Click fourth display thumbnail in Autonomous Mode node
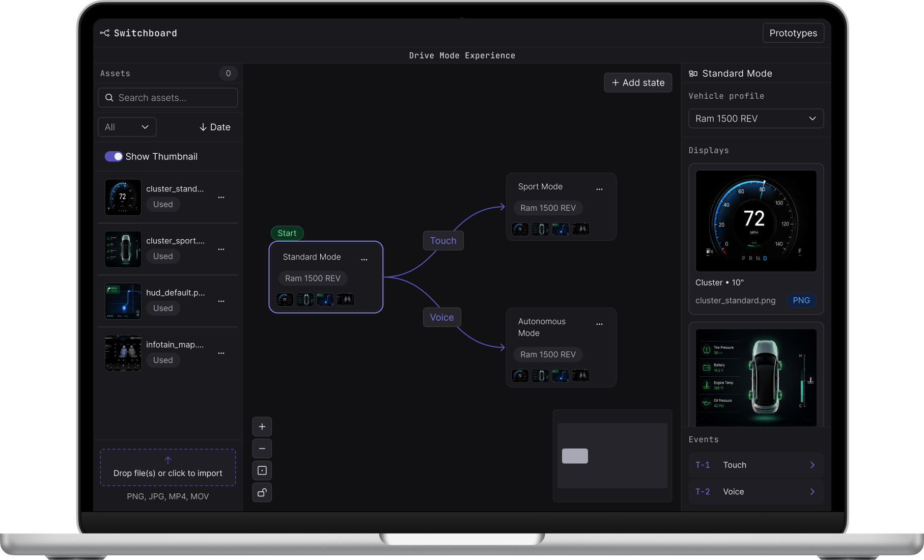This screenshot has width=924, height=560. click(580, 376)
